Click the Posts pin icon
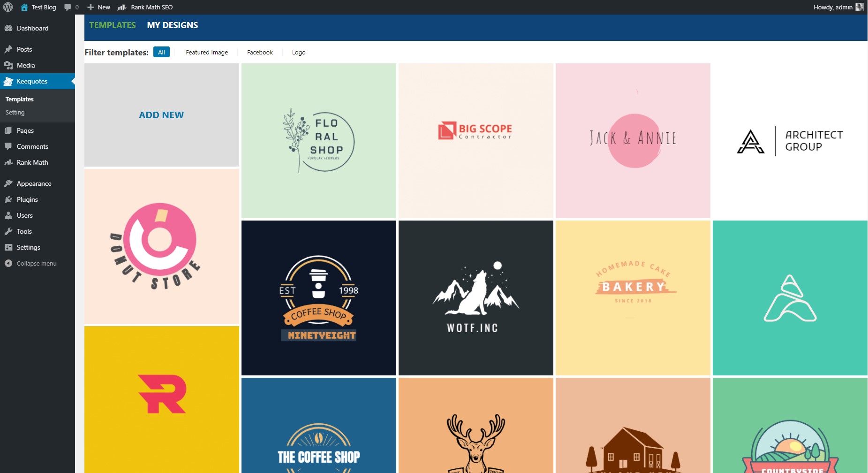 point(8,49)
